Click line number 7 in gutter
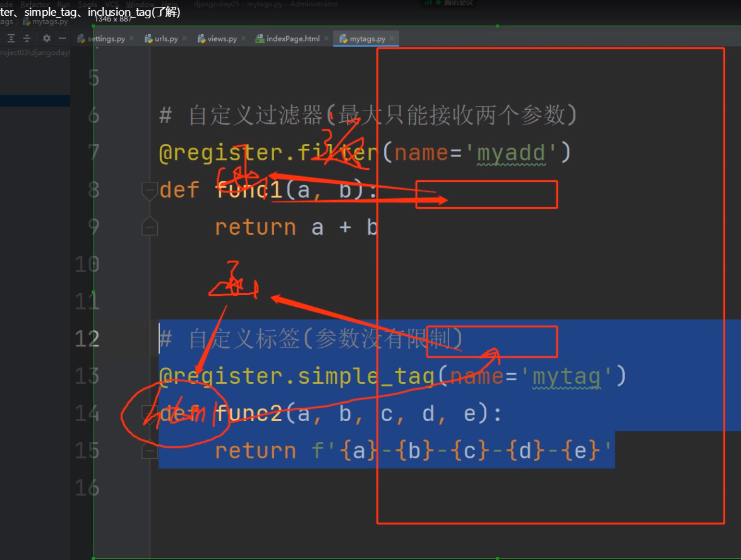Image resolution: width=741 pixels, height=560 pixels. (93, 153)
